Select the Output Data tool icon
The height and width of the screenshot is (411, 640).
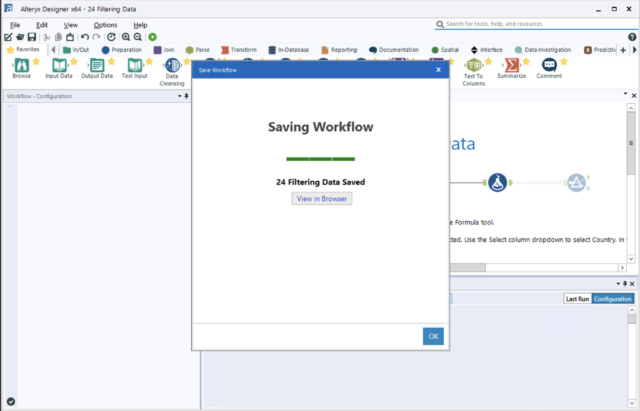tap(97, 65)
